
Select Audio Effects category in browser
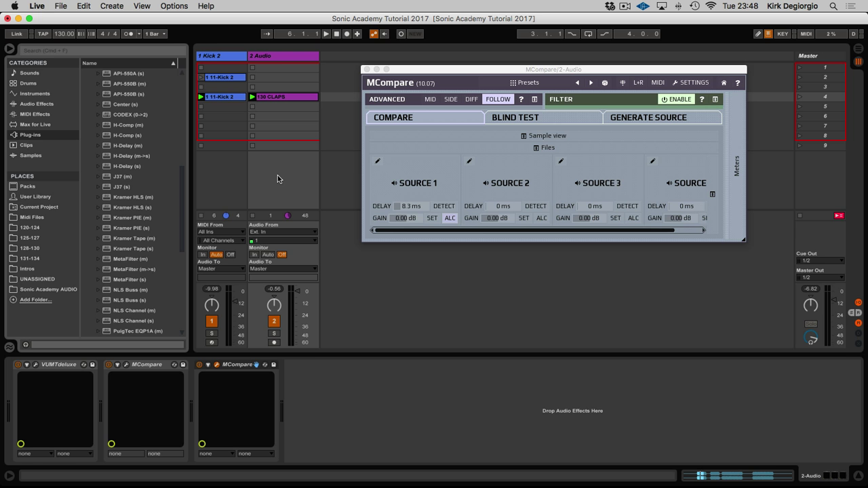click(x=37, y=104)
